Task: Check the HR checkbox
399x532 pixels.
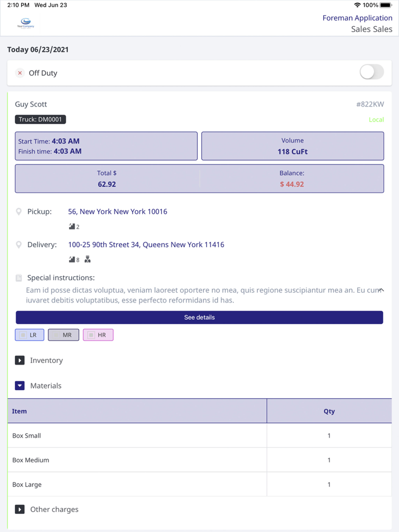Action: point(91,335)
